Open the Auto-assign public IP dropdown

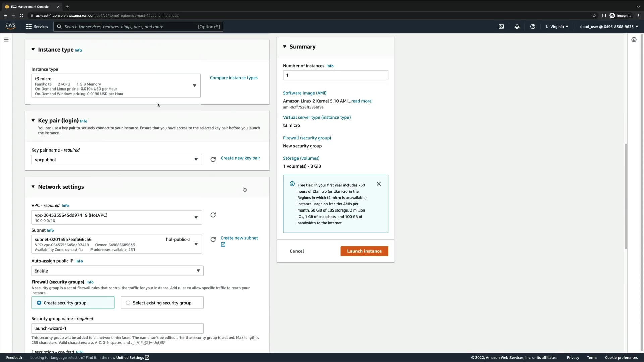pos(117,271)
